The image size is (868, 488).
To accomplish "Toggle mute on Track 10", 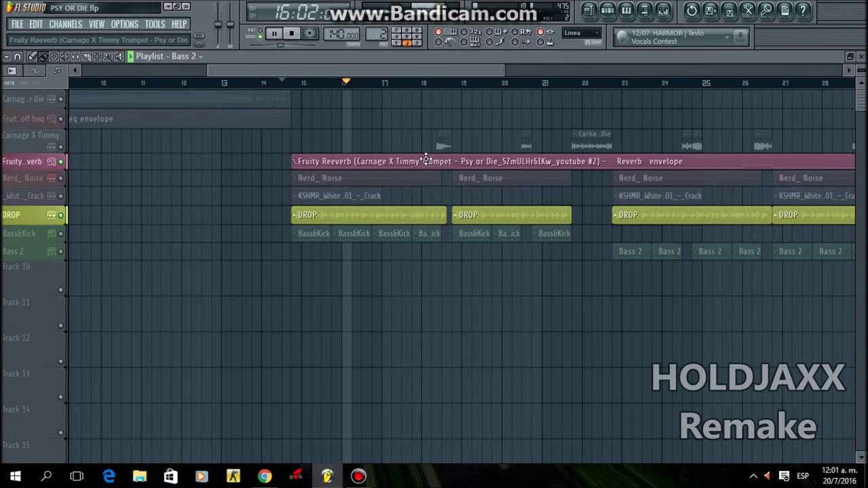I will [x=60, y=291].
